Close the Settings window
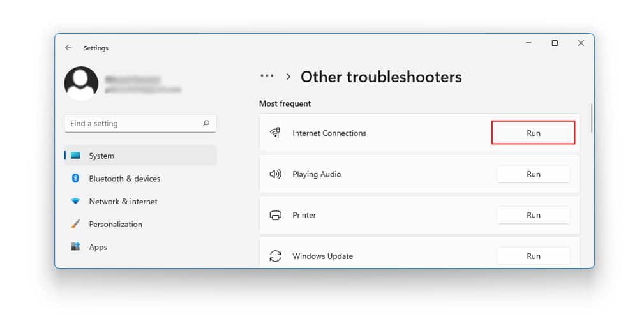644x319 pixels. tap(581, 43)
